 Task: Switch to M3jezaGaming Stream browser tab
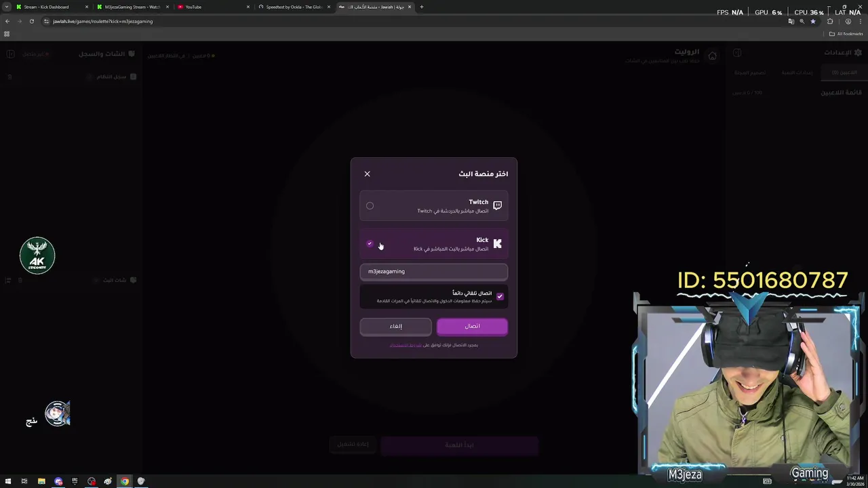point(132,7)
